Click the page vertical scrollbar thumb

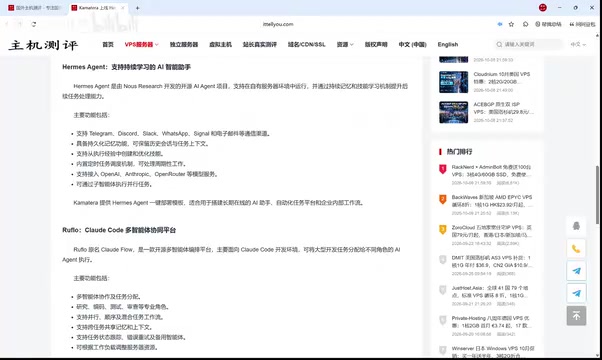(597, 195)
